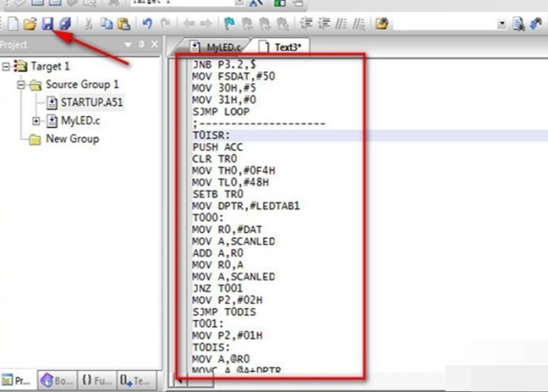Collapse the Source Group 1 folder
This screenshot has height=392, width=548.
pyautogui.click(x=22, y=85)
